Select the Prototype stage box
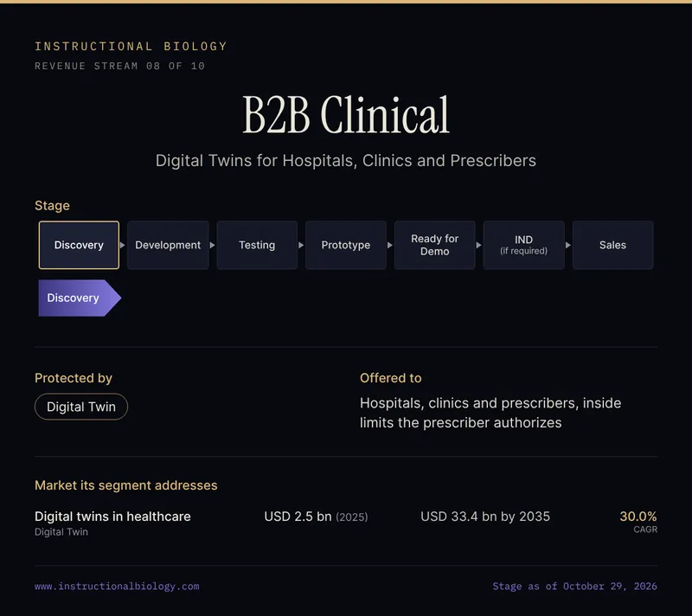This screenshot has height=616, width=692. [x=345, y=245]
